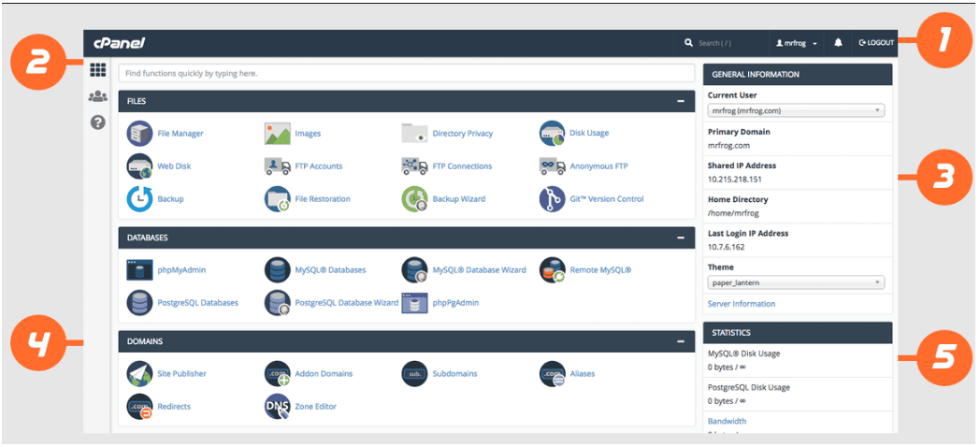The height and width of the screenshot is (447, 980).
Task: Open the Aliases icon
Action: click(553, 374)
